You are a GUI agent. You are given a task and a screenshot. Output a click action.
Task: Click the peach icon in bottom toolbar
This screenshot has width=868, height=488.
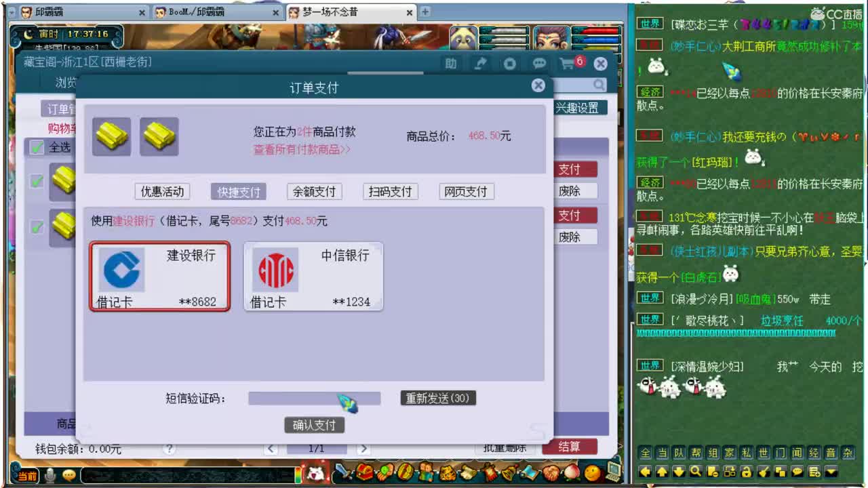coord(571,473)
